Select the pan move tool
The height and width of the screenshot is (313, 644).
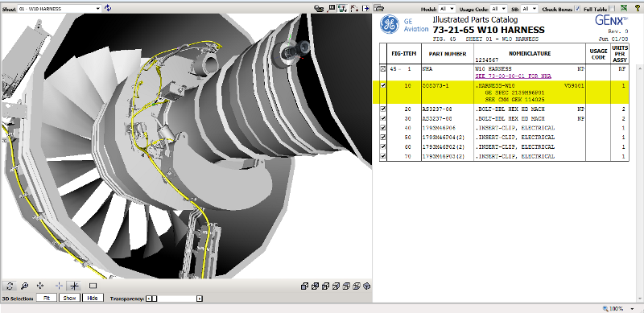[x=40, y=286]
